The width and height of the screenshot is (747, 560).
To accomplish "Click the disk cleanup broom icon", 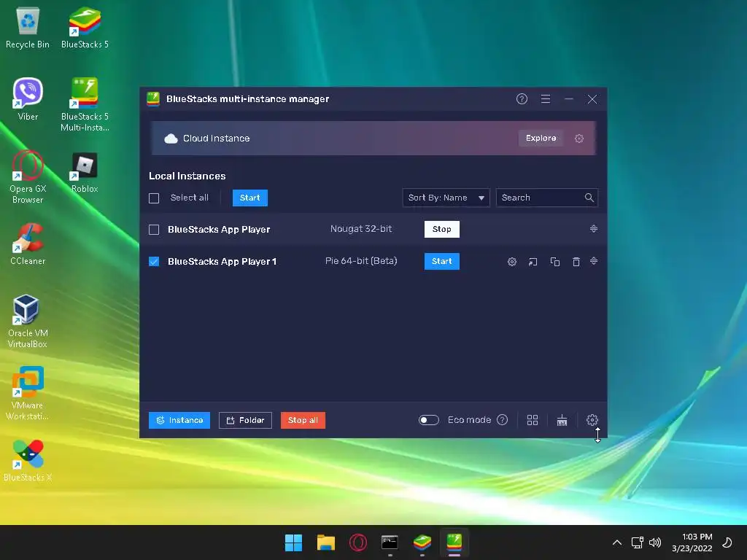I will click(x=562, y=420).
